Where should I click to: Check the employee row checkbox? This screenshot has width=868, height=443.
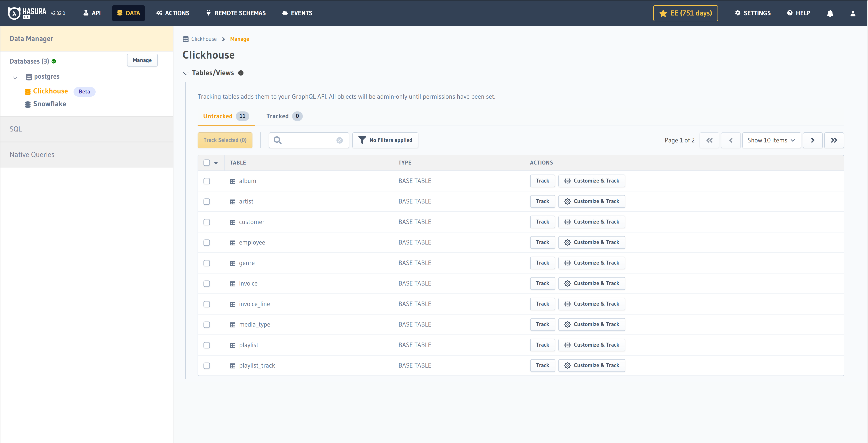206,243
